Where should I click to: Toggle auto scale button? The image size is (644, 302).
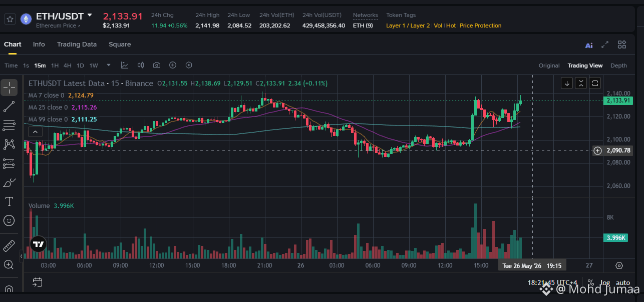[622, 282]
